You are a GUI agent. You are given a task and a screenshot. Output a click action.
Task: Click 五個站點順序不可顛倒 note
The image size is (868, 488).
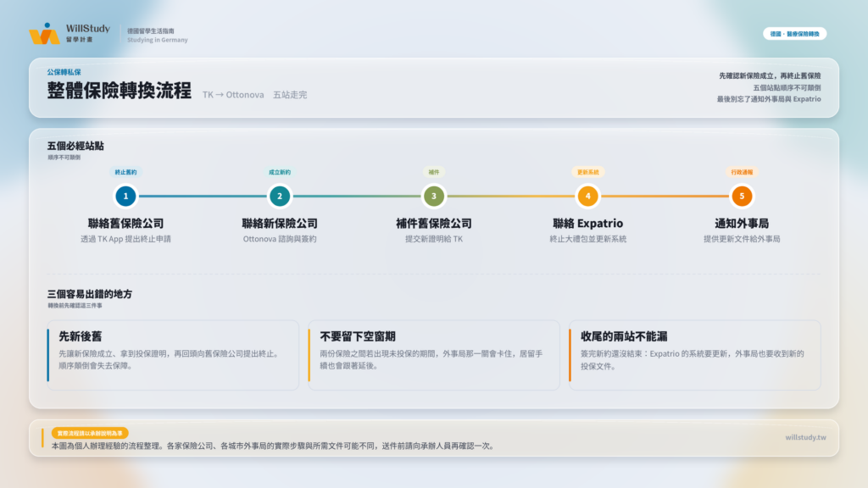point(787,87)
